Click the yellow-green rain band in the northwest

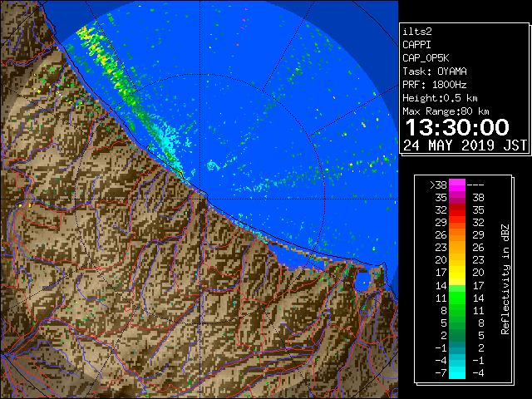[109, 66]
